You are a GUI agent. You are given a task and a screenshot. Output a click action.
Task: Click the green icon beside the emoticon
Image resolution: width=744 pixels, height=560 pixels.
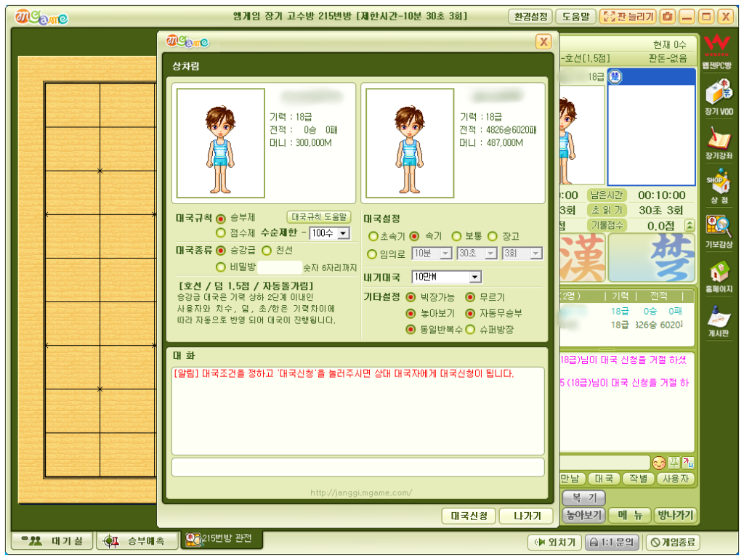click(674, 463)
